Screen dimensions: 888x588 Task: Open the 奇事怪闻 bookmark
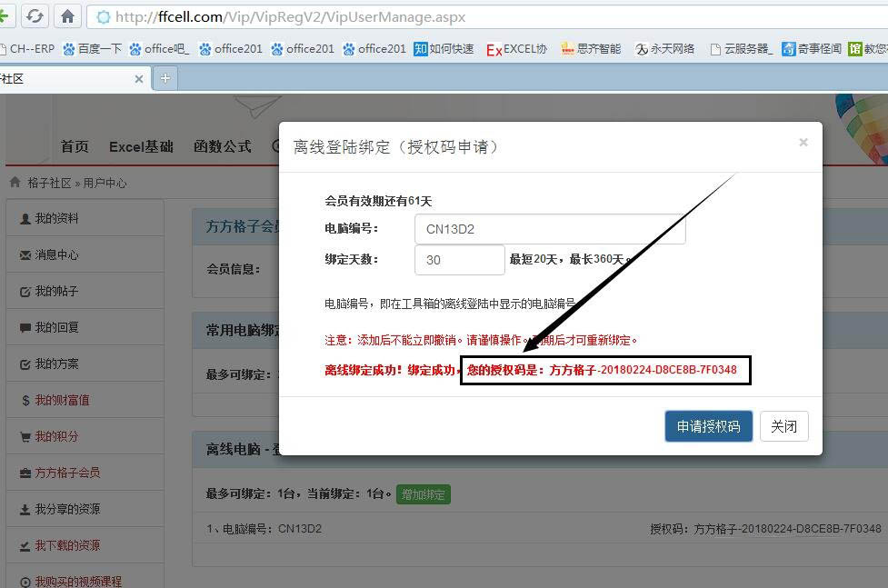pyautogui.click(x=812, y=49)
